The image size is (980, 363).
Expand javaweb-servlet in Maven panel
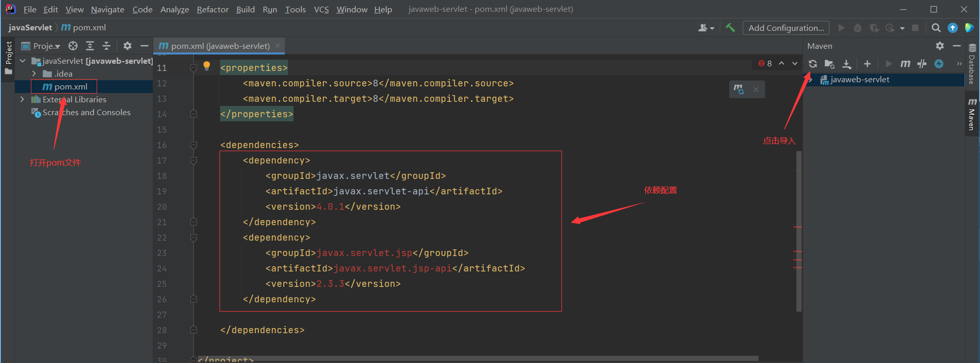point(811,80)
